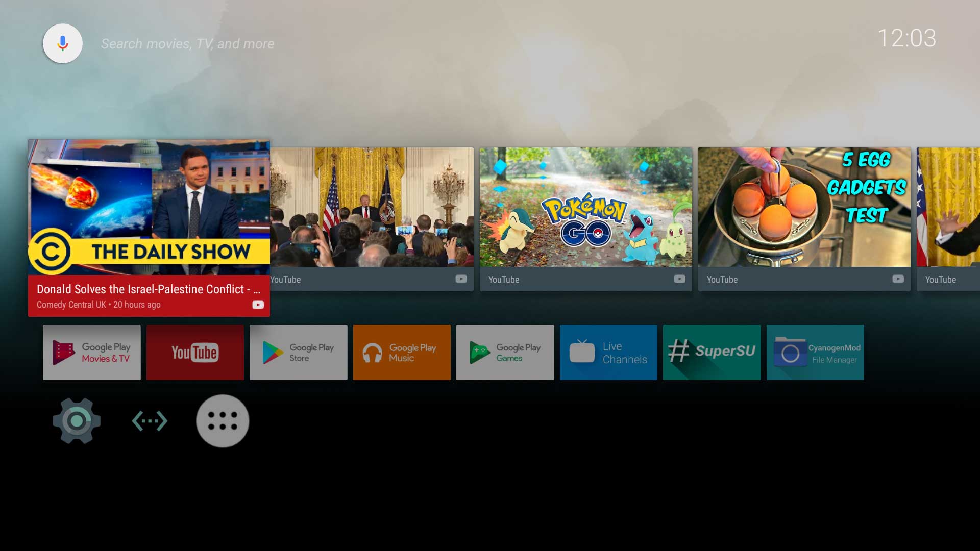Open SuperSU app
980x551 pixels.
click(x=712, y=353)
